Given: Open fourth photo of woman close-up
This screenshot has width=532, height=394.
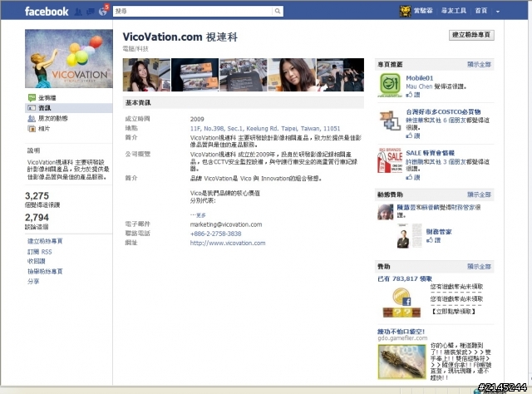Looking at the screenshot, I should [292, 75].
